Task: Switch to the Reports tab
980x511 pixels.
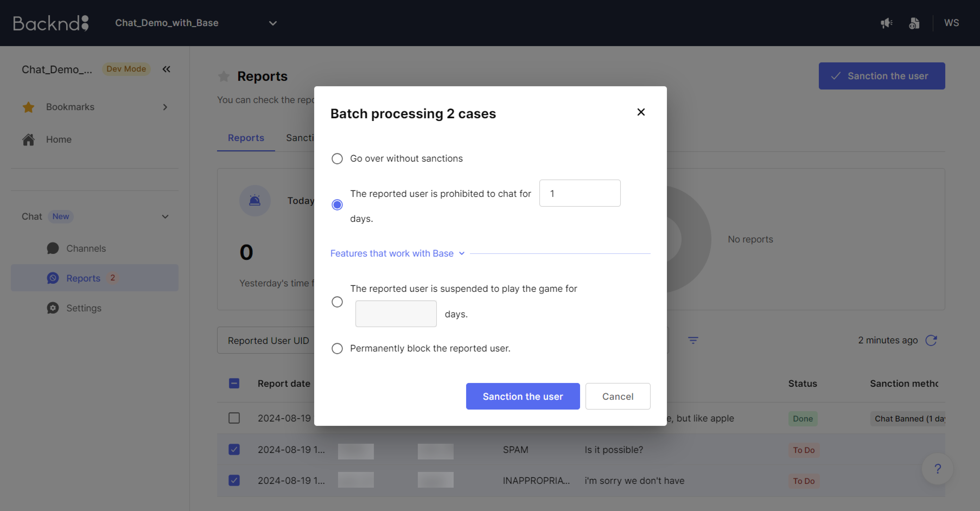Action: click(246, 138)
